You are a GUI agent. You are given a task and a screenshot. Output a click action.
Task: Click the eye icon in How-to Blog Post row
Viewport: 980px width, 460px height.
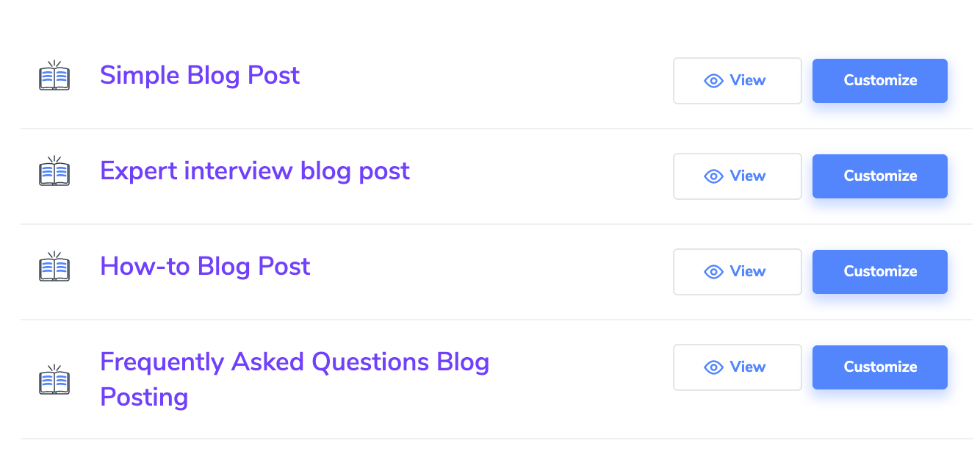point(713,272)
